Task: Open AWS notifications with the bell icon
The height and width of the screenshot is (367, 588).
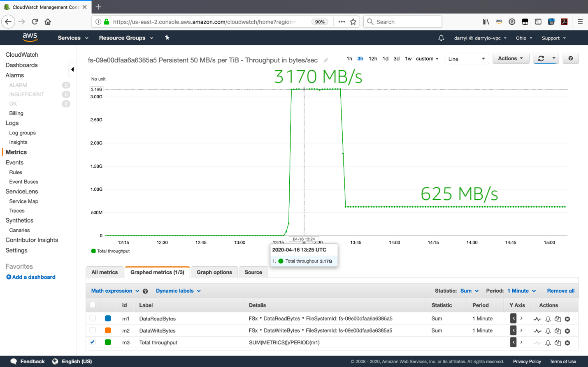Action: coord(441,38)
